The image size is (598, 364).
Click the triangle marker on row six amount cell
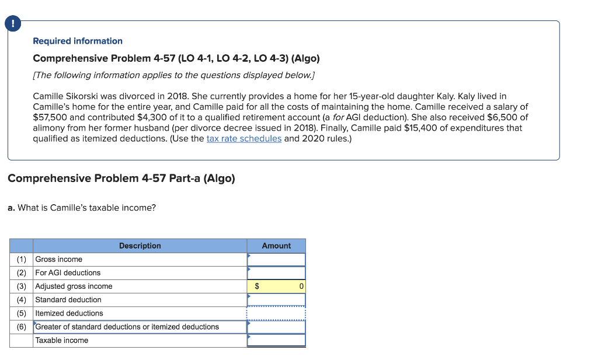[250, 323]
